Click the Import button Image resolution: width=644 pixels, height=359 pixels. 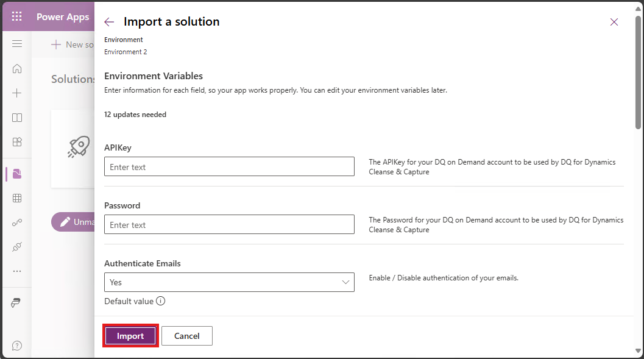(130, 336)
